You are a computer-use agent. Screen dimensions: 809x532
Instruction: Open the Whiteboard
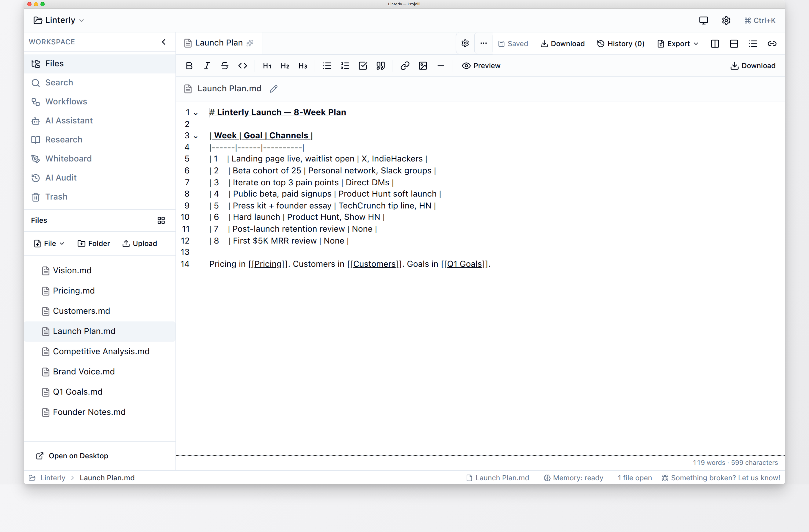coord(100,159)
